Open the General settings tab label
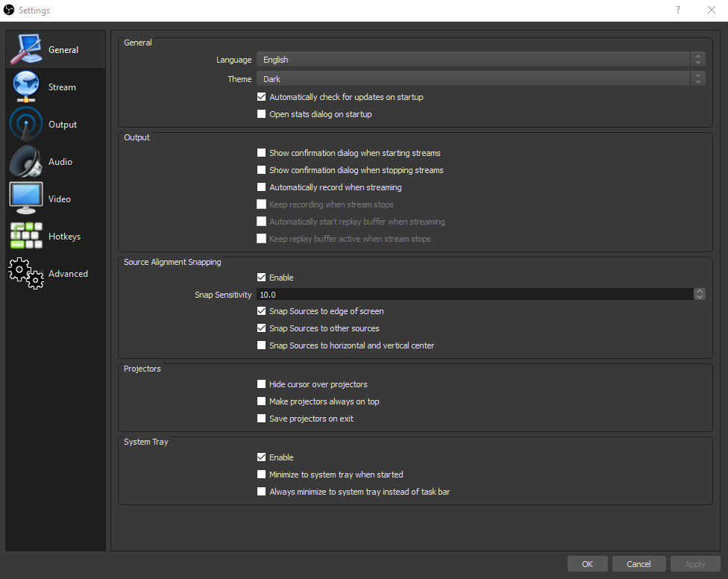 click(63, 50)
